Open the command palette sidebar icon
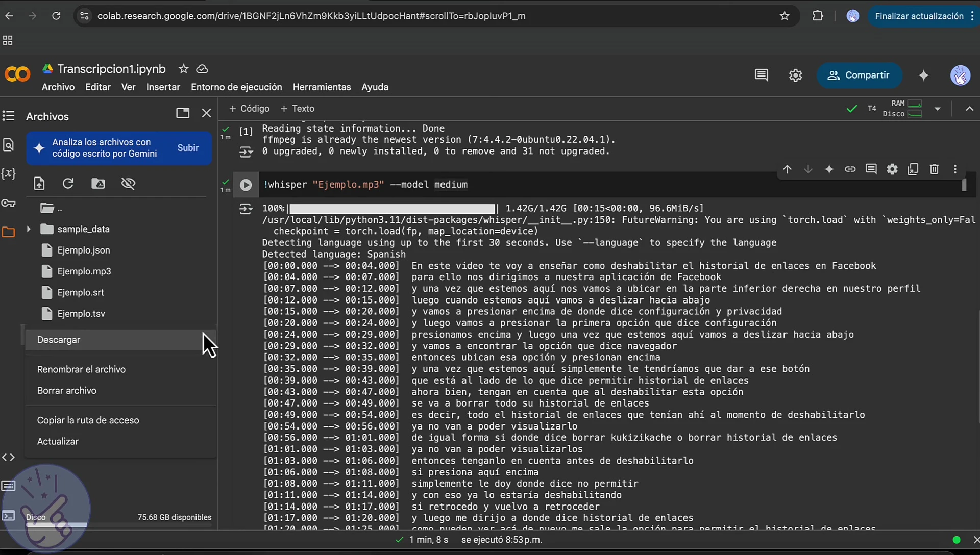Viewport: 980px width, 555px height. tap(9, 486)
